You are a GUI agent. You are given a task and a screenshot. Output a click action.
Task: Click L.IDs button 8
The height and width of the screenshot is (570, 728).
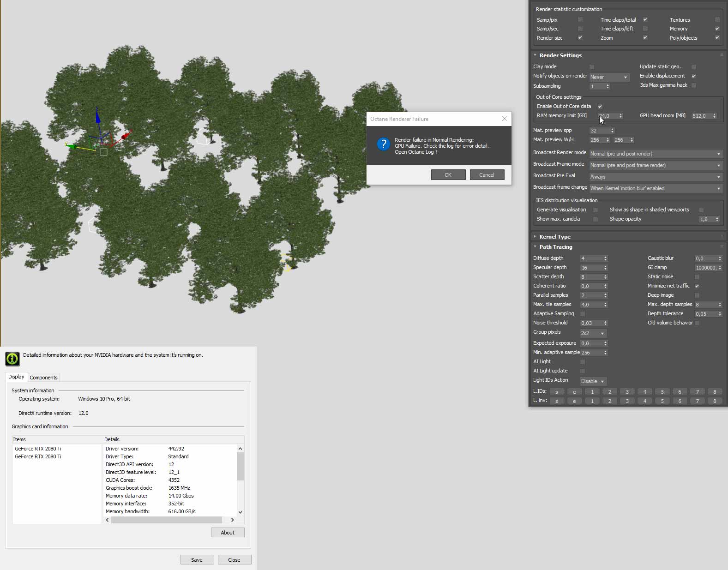[715, 392]
